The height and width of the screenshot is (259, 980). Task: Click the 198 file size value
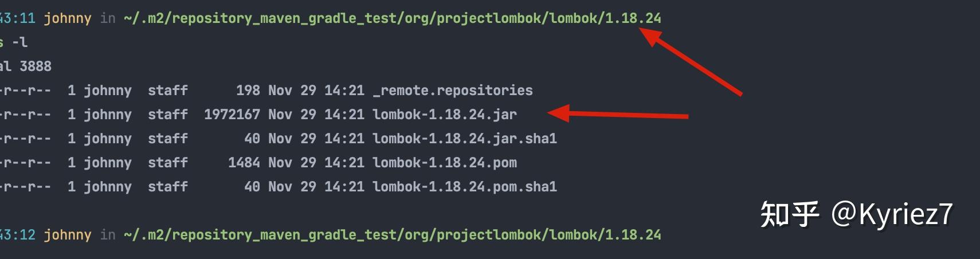[248, 91]
